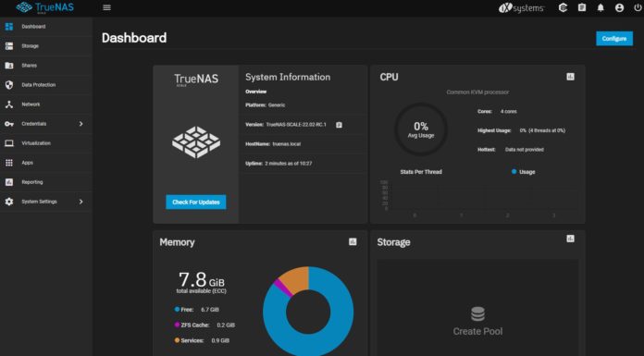The width and height of the screenshot is (644, 356).
Task: Click the power button icon
Action: pos(638,7)
